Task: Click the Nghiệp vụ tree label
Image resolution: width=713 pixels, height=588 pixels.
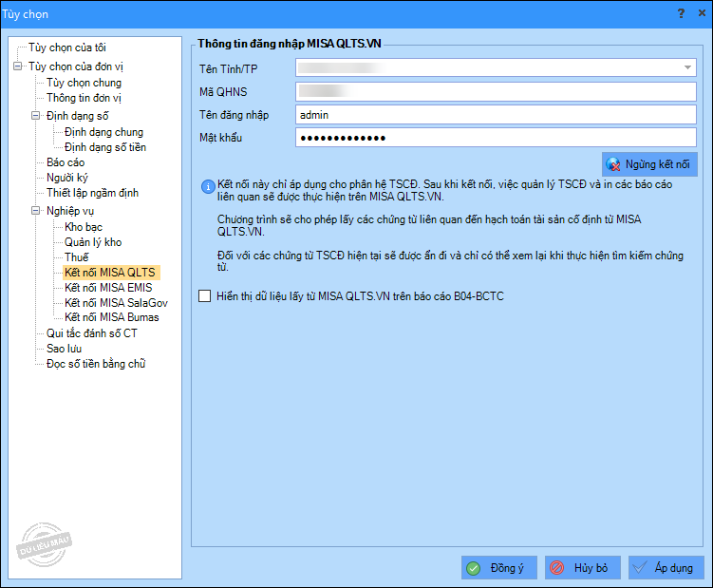Action: [70, 211]
